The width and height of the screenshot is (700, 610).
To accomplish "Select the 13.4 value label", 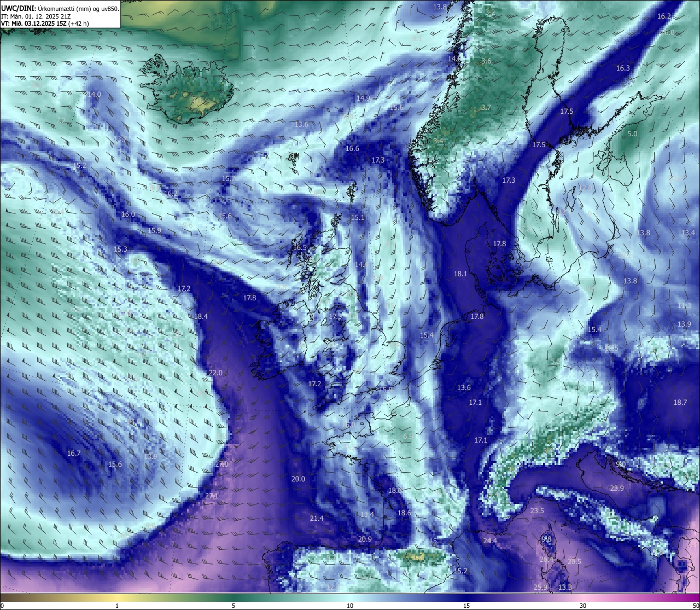I will point(688,233).
